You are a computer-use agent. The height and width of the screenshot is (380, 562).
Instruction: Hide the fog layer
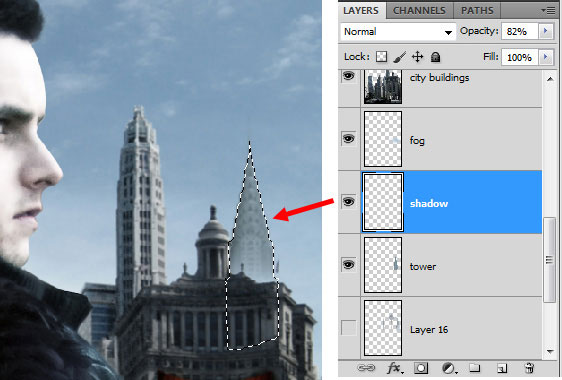click(349, 138)
